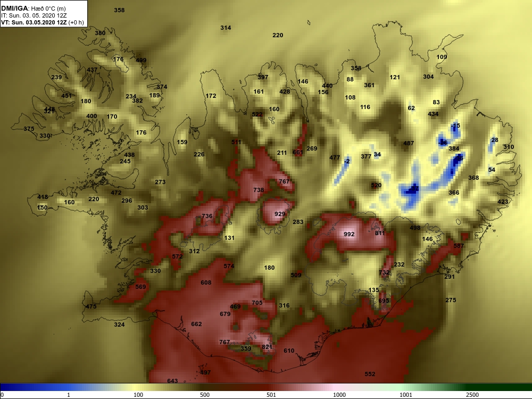Click the 310 value on the east coast
This screenshot has height=399, width=532.
coord(508,147)
